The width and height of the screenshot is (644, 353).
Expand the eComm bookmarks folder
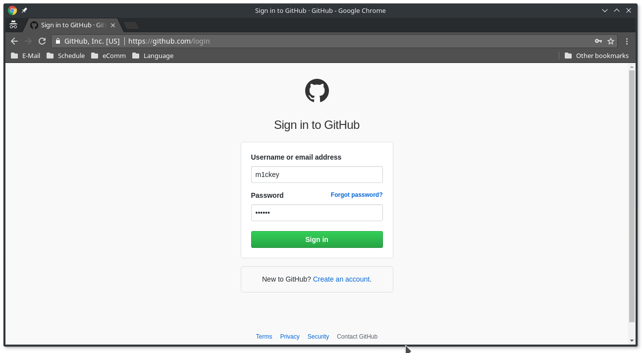pyautogui.click(x=109, y=56)
